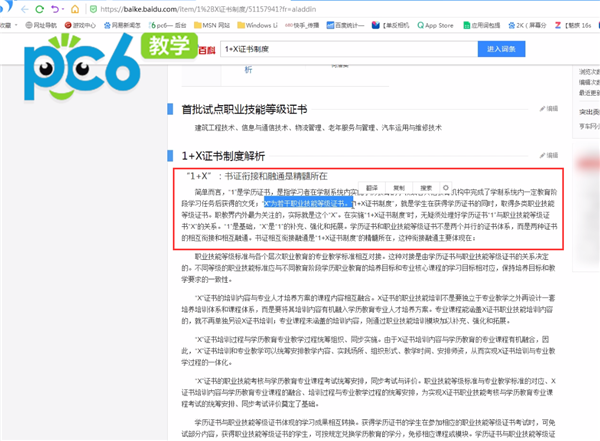Viewport: 600px width, 441px height.
Task: Click 搜索 in the selection popup
Action: pos(426,188)
